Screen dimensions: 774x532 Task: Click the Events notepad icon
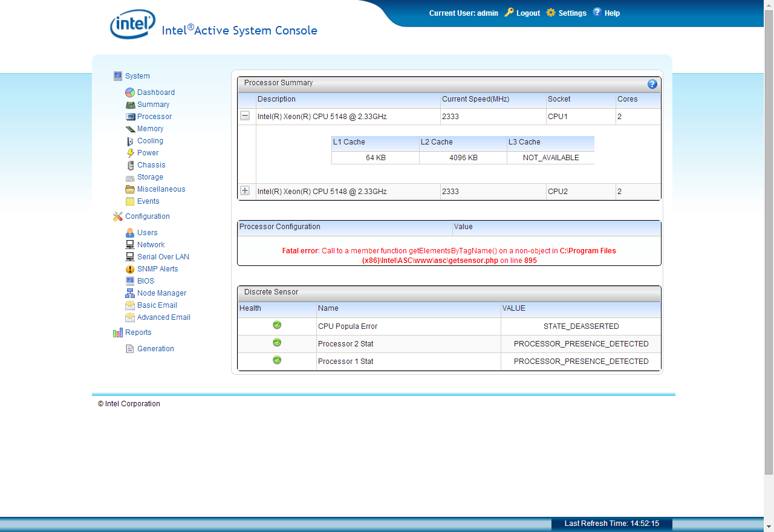click(x=130, y=201)
